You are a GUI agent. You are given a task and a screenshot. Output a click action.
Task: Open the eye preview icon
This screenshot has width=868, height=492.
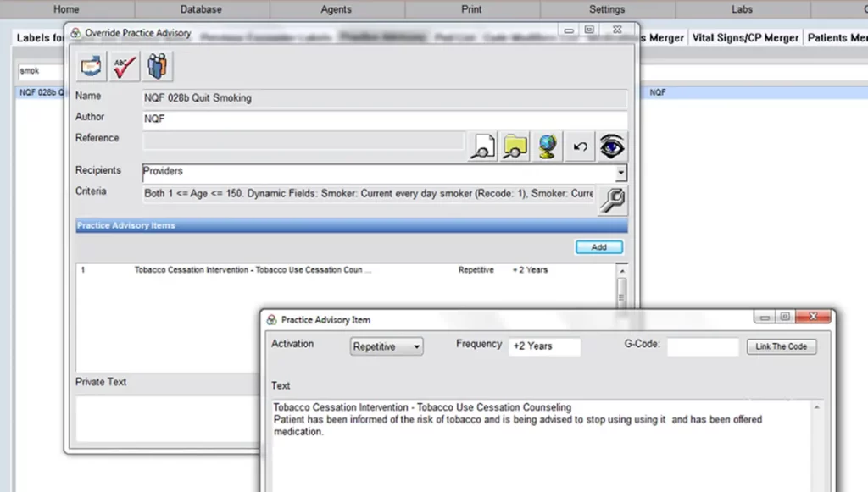coord(612,146)
